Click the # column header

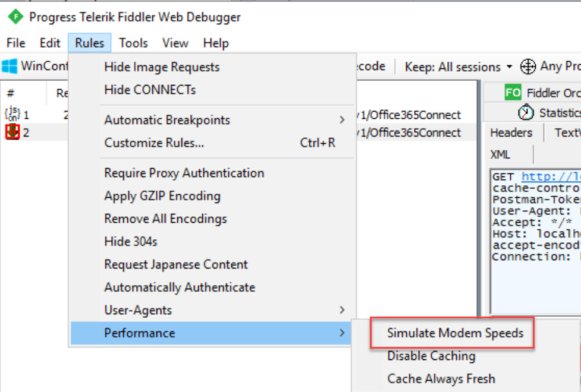click(x=11, y=93)
